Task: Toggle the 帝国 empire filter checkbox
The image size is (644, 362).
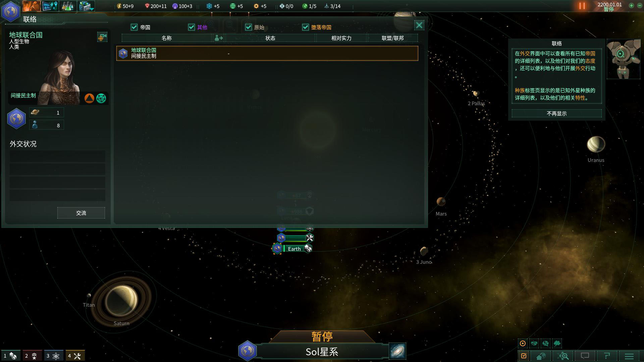Action: [x=134, y=27]
